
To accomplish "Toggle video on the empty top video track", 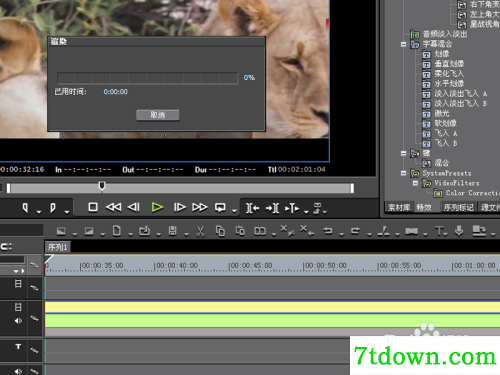I will (18, 284).
